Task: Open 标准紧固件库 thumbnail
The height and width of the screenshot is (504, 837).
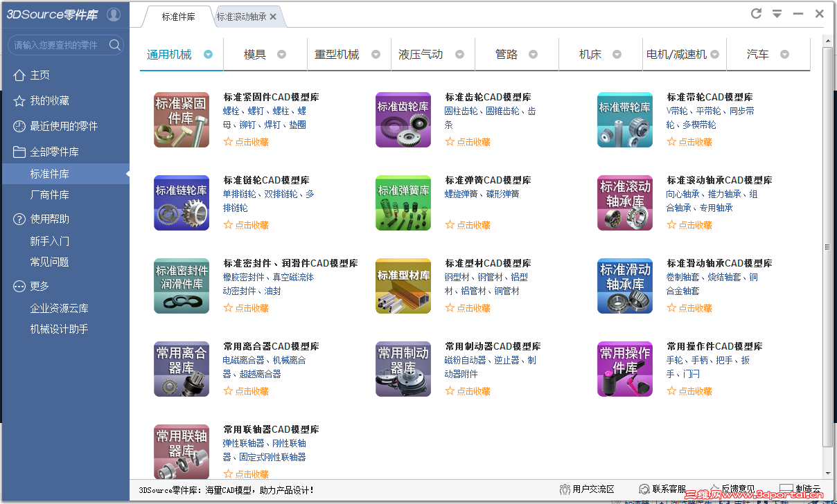Action: click(x=182, y=120)
